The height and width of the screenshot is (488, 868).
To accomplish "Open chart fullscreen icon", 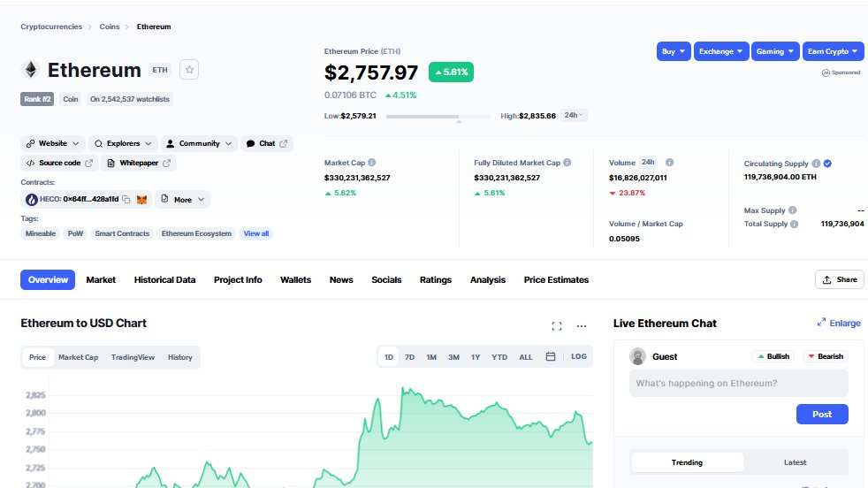I will pyautogui.click(x=557, y=326).
